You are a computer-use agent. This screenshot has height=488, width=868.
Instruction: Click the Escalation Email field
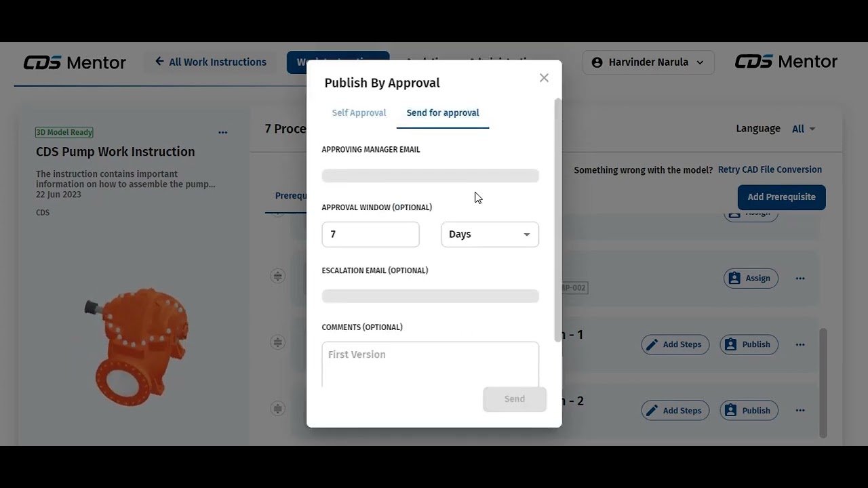[431, 296]
